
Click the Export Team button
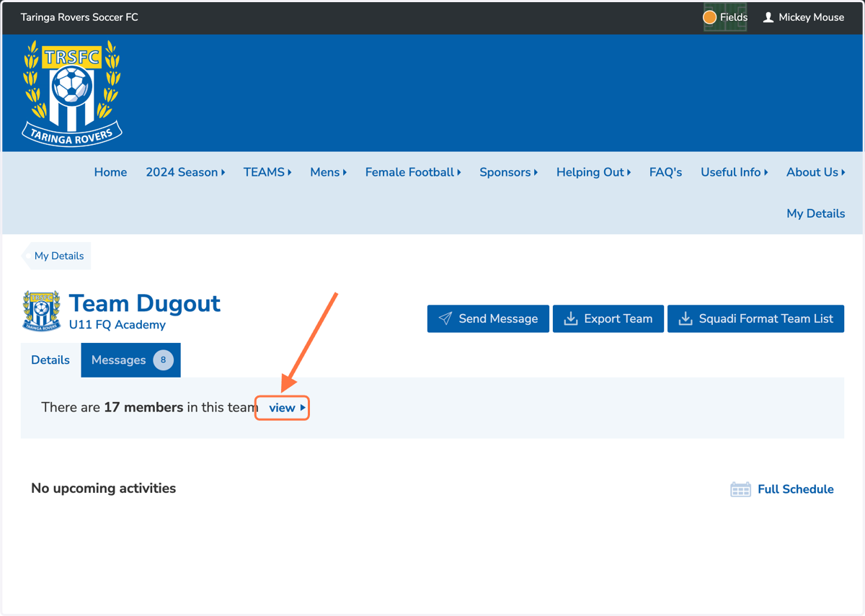click(x=608, y=318)
